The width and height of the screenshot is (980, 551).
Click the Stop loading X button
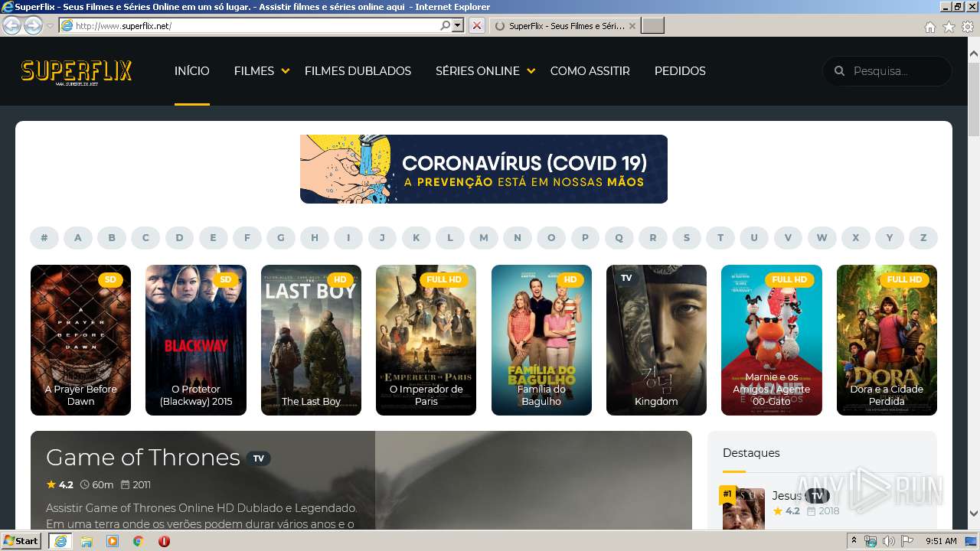click(476, 25)
